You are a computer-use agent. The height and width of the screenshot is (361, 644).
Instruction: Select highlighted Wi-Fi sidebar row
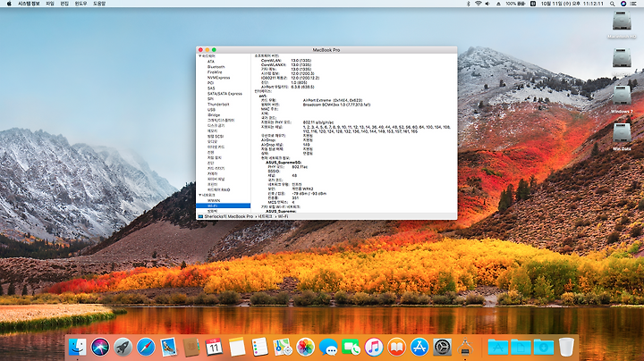click(223, 206)
